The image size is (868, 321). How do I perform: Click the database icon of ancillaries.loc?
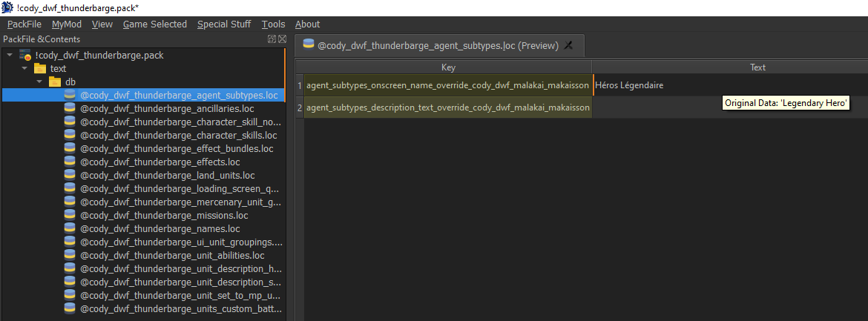[69, 108]
